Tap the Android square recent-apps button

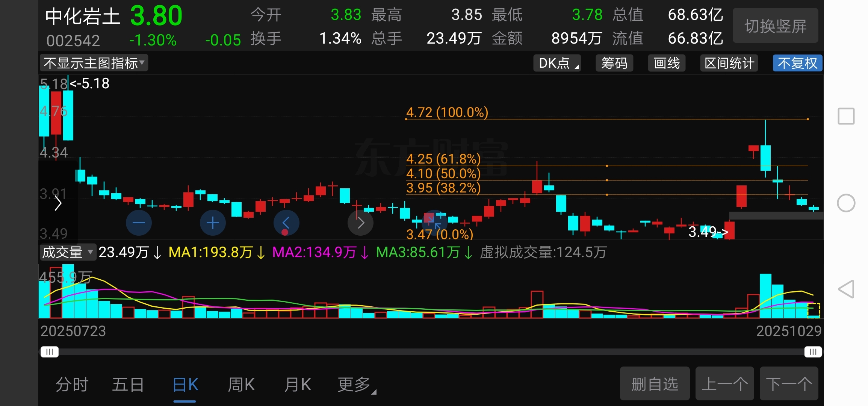(x=846, y=116)
